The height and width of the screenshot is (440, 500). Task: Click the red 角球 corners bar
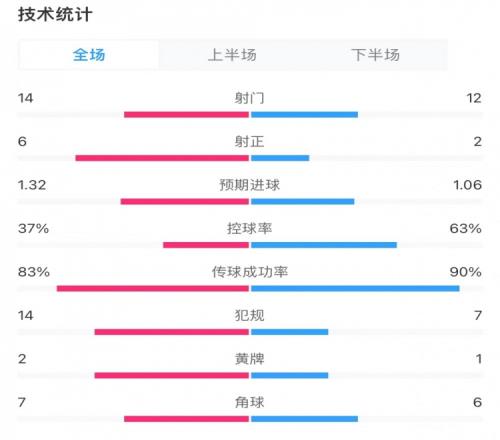click(187, 419)
